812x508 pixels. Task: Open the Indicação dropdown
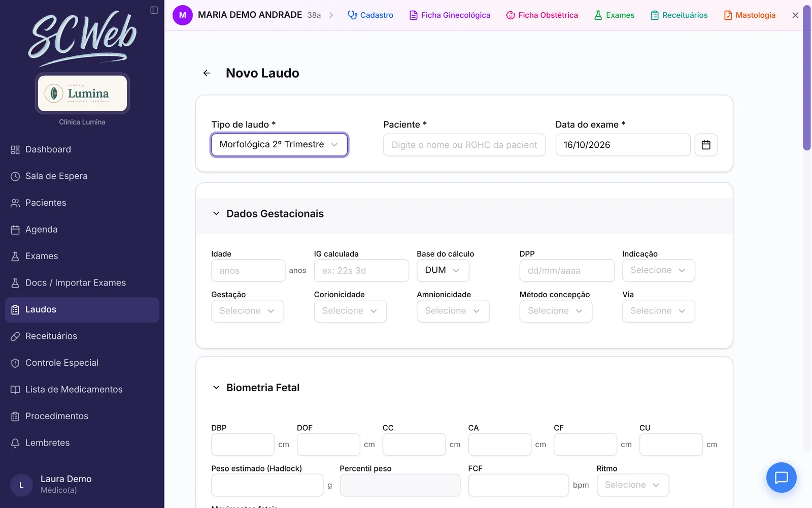click(658, 270)
